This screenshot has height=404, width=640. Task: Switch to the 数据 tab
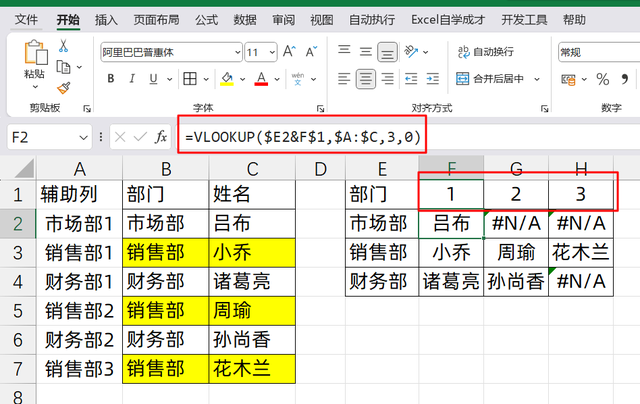coord(245,20)
